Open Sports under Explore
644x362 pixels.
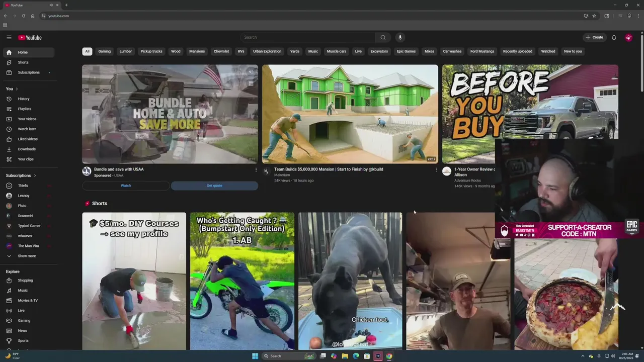tap(28, 341)
